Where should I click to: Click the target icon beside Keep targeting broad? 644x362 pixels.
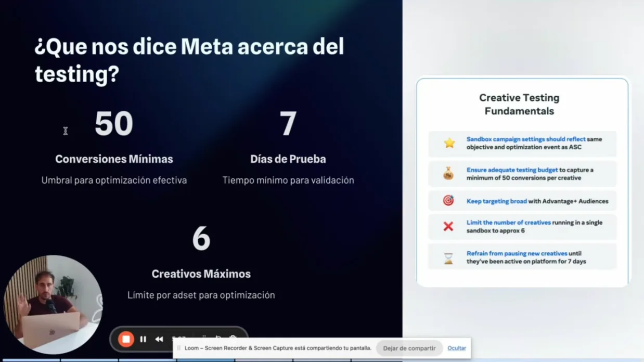(448, 201)
